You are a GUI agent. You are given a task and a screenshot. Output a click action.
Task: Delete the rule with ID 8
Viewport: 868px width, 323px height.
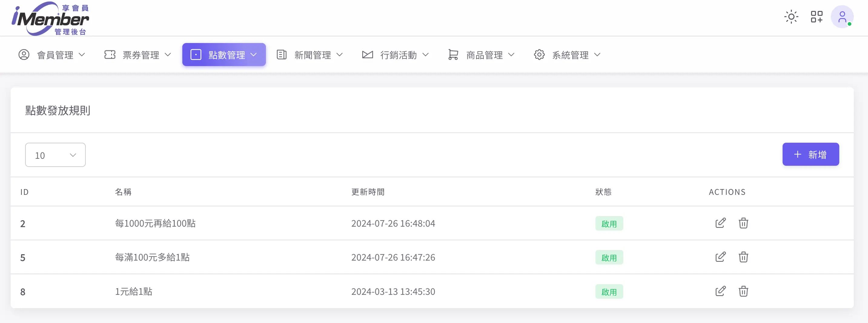tap(743, 291)
